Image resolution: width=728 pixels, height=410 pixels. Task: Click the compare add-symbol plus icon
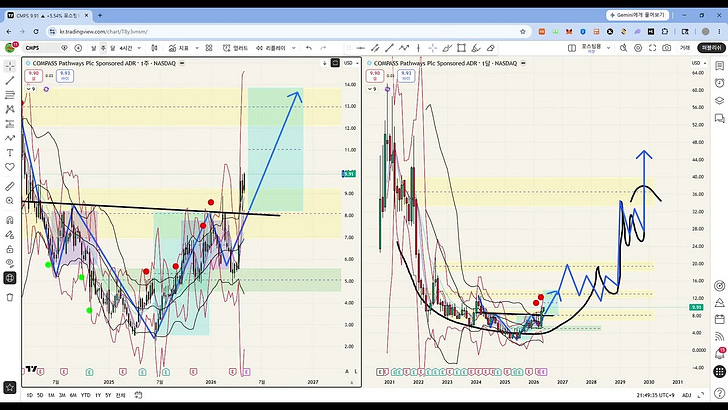coord(78,48)
